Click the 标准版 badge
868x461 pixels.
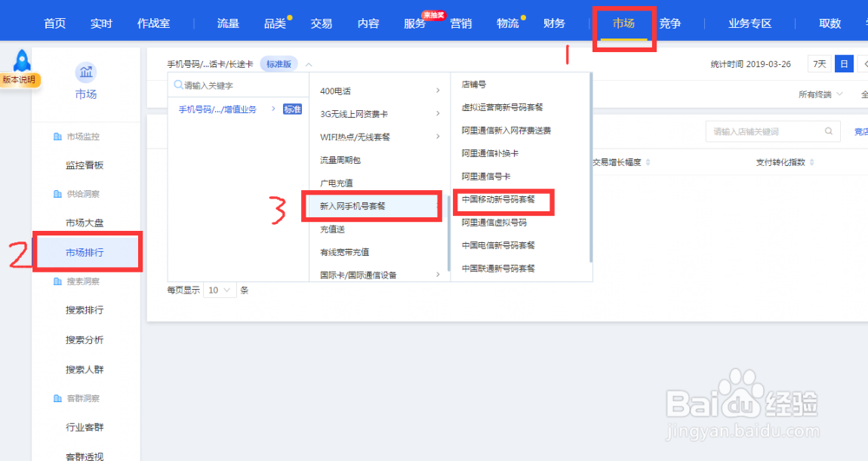[x=279, y=64]
